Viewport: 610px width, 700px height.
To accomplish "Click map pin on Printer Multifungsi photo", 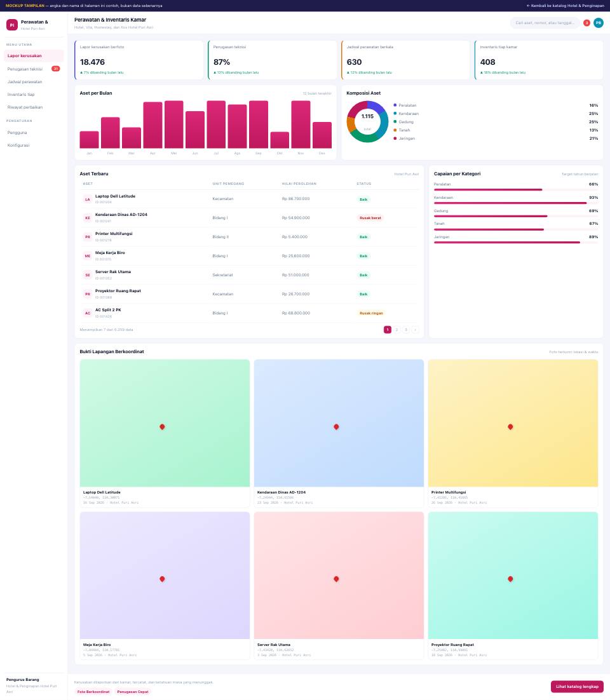I will (x=510, y=427).
